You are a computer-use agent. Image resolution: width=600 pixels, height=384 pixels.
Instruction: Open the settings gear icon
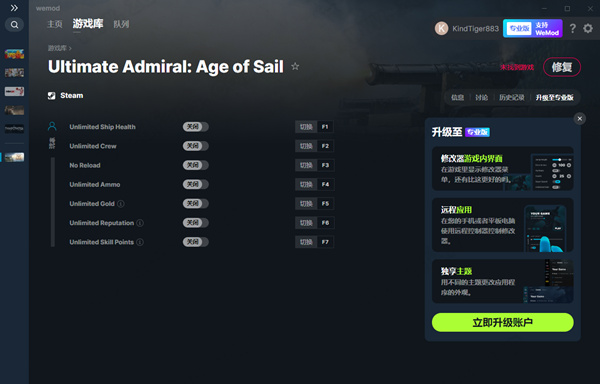(588, 28)
